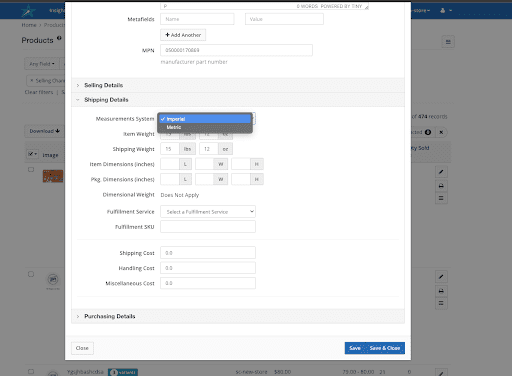
Task: Click the help icon beside Products heading
Action: (59, 38)
